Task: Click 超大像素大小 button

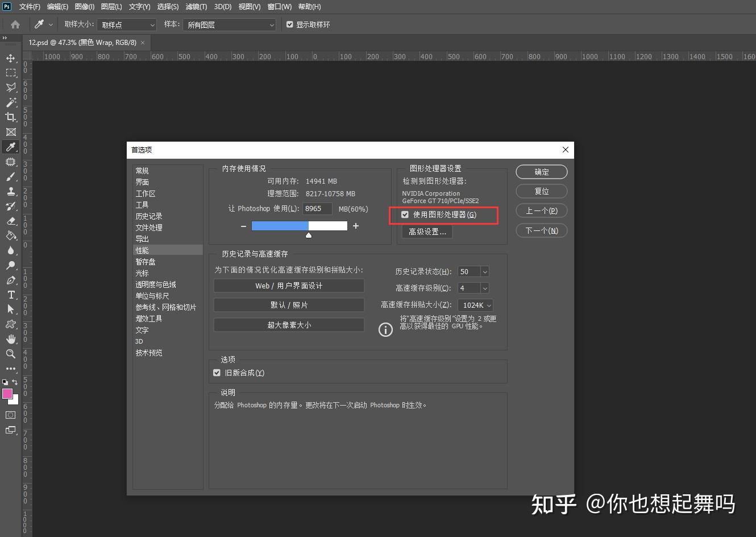Action: point(289,325)
